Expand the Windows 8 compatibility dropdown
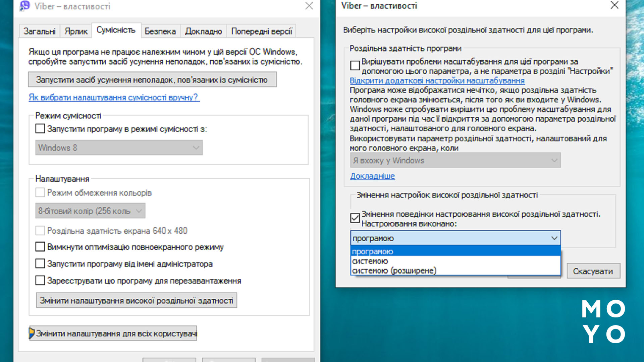The image size is (644, 362). coord(119,147)
